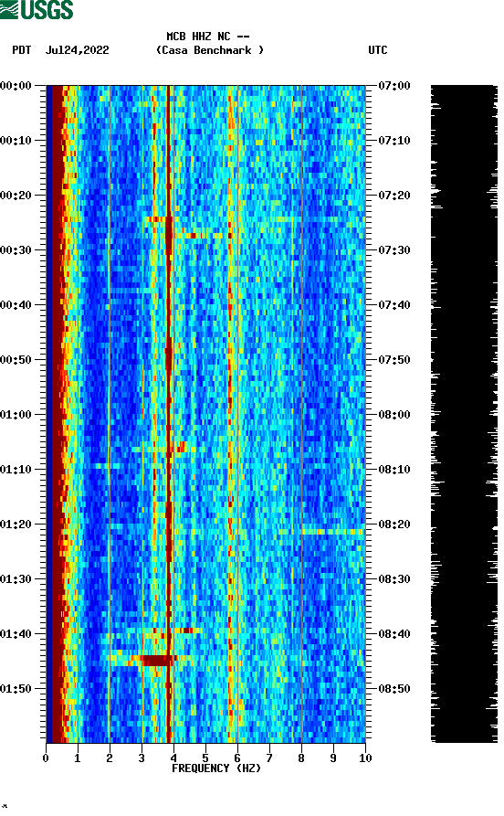Click the '01:50' PDT time label
Screen dimensions: 504x816
(16, 688)
